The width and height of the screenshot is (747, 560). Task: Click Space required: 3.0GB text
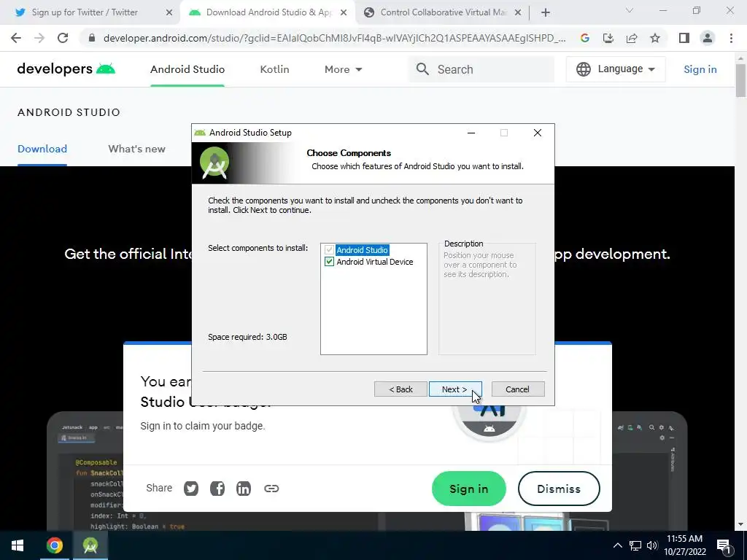(x=247, y=337)
